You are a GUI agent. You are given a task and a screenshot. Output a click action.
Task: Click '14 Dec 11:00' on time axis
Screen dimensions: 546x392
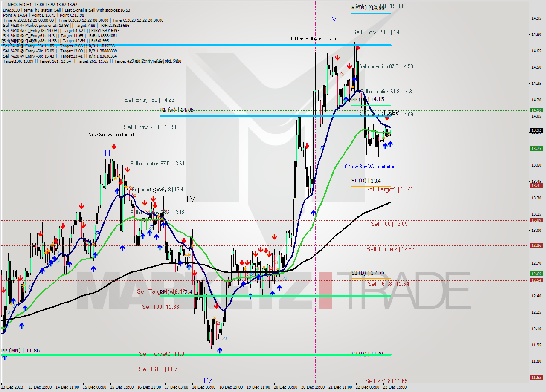click(x=67, y=387)
